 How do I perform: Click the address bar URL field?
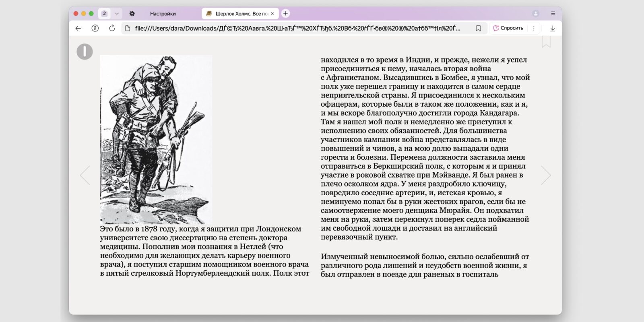coord(297,28)
